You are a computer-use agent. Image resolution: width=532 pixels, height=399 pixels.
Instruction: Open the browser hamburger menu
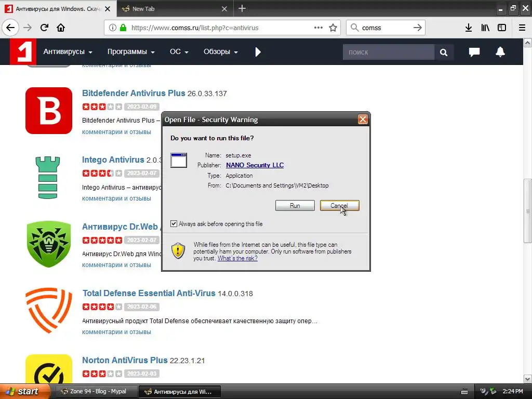coord(522,28)
